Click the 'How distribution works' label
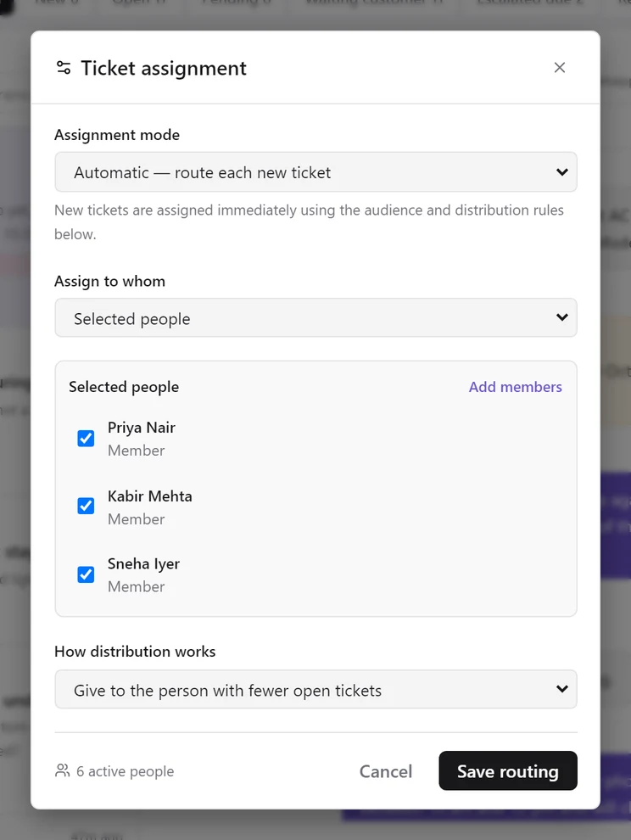 click(135, 652)
